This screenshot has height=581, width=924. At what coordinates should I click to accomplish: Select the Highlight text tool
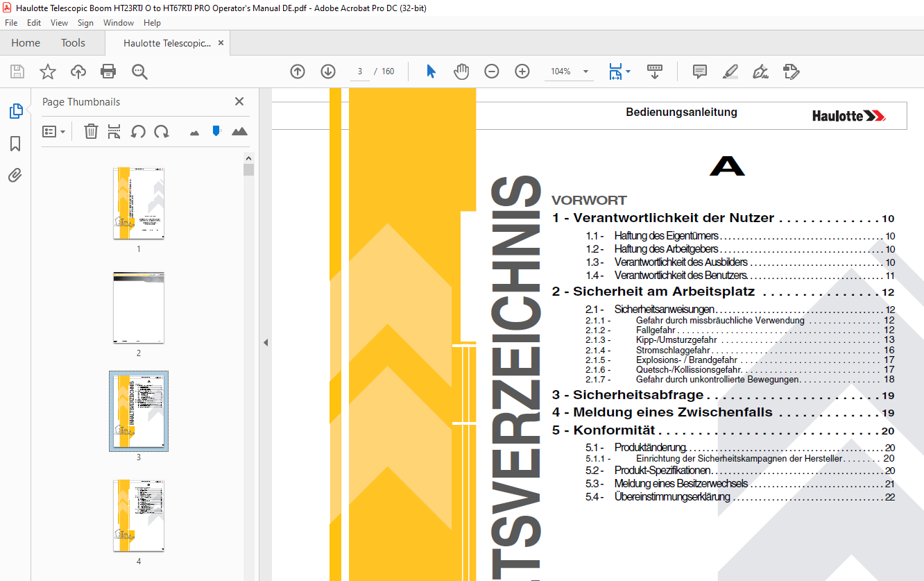tap(730, 71)
